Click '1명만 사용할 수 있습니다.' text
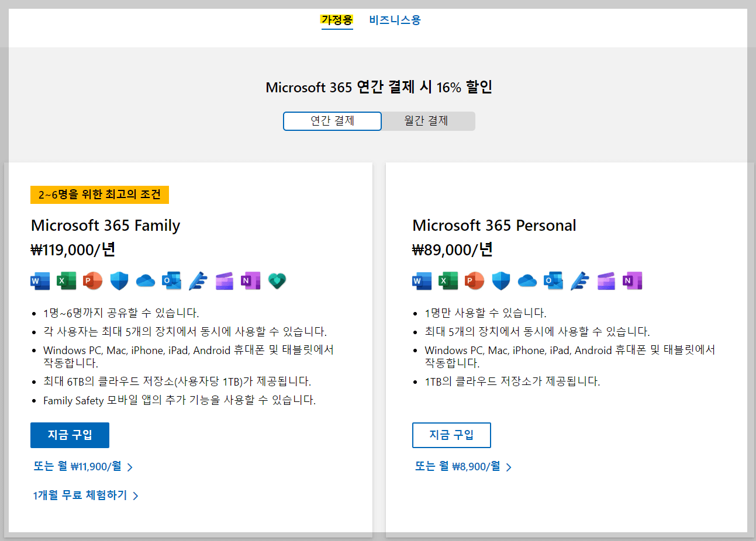756x541 pixels. point(485,313)
